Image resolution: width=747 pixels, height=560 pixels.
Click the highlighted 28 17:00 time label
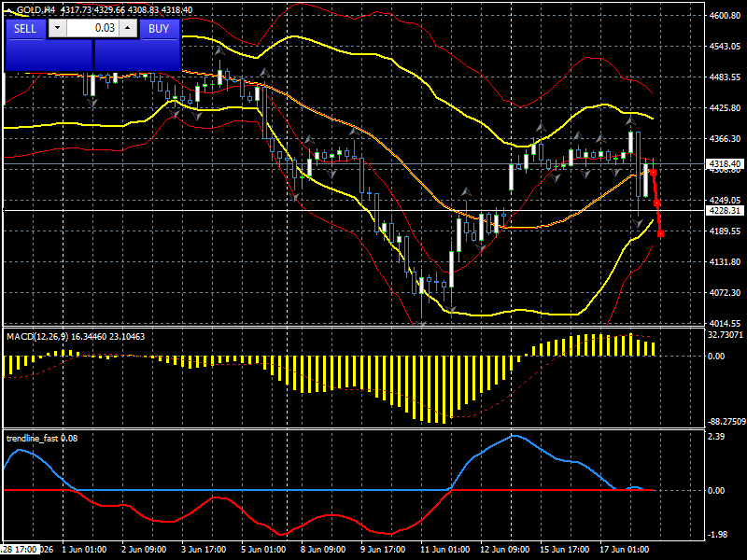tap(19, 550)
